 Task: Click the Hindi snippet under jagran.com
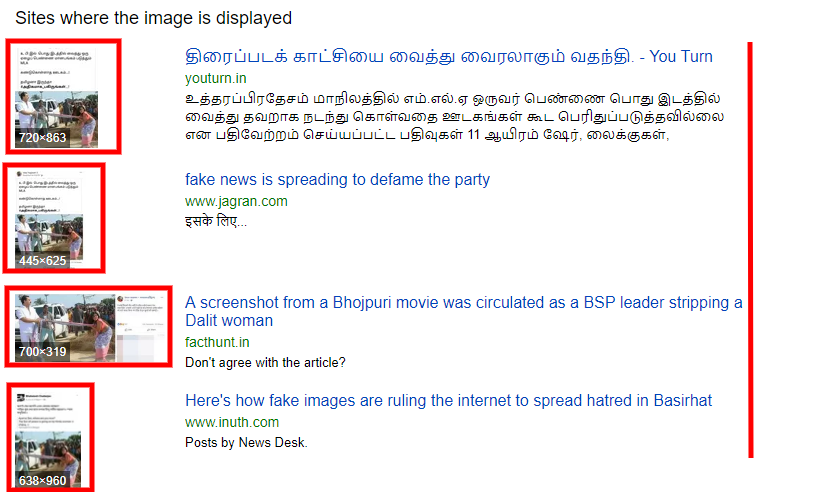pos(215,221)
